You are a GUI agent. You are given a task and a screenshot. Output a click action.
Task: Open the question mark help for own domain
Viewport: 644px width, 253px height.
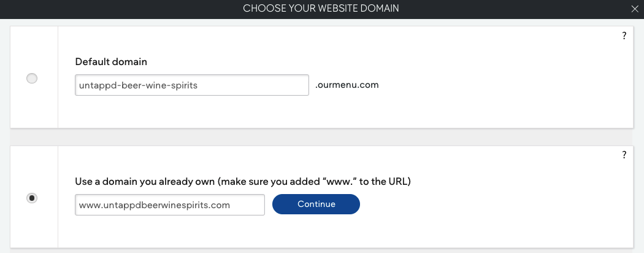point(624,155)
